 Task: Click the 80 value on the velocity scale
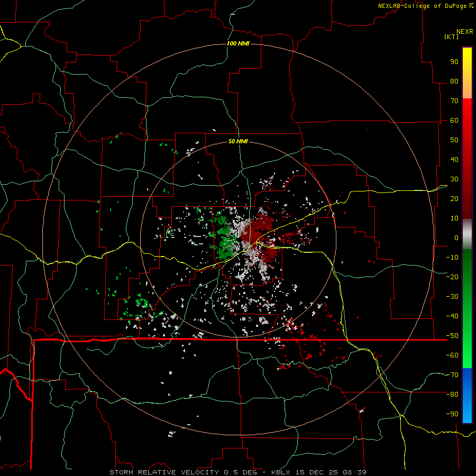(x=454, y=81)
